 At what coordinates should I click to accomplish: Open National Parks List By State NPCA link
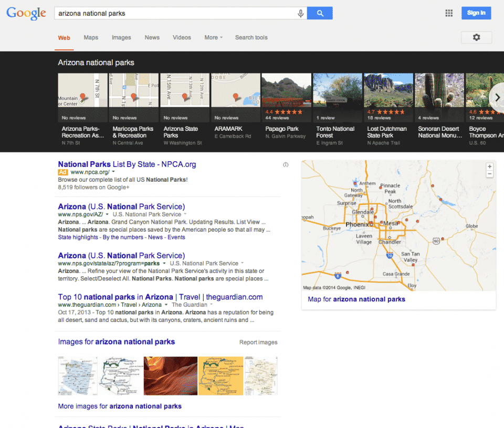[x=127, y=164]
